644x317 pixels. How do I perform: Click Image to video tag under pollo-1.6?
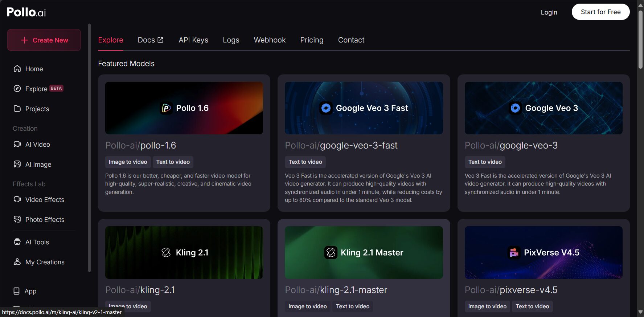128,162
